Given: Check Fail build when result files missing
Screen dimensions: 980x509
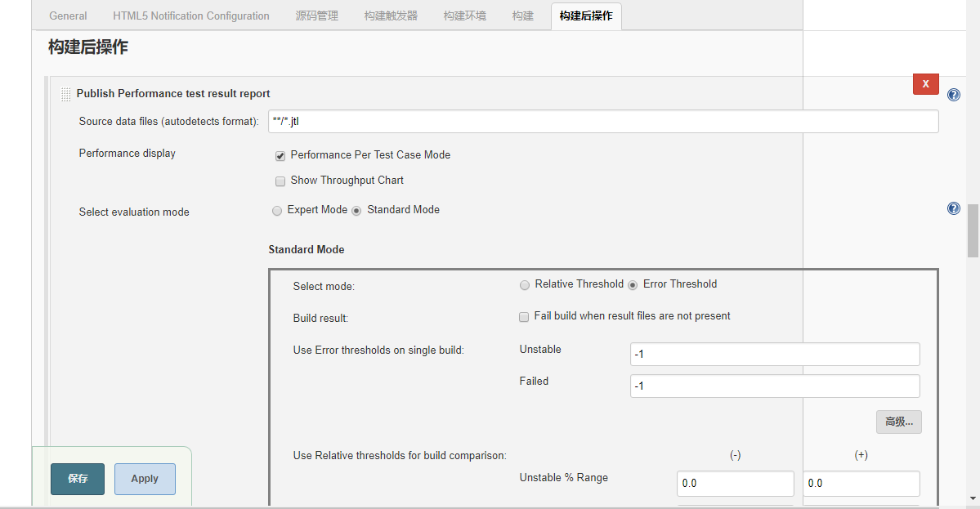Looking at the screenshot, I should point(524,317).
